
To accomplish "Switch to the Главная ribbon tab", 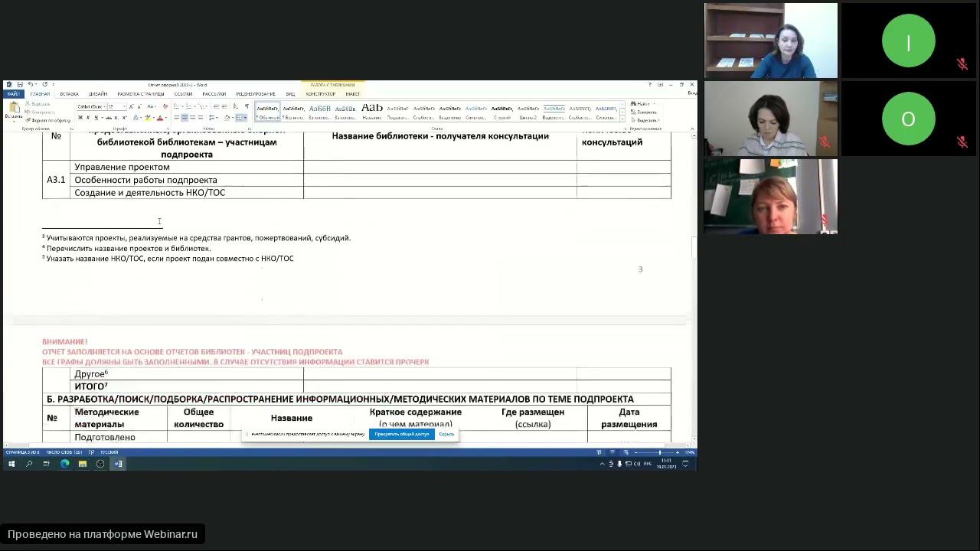I will [41, 94].
